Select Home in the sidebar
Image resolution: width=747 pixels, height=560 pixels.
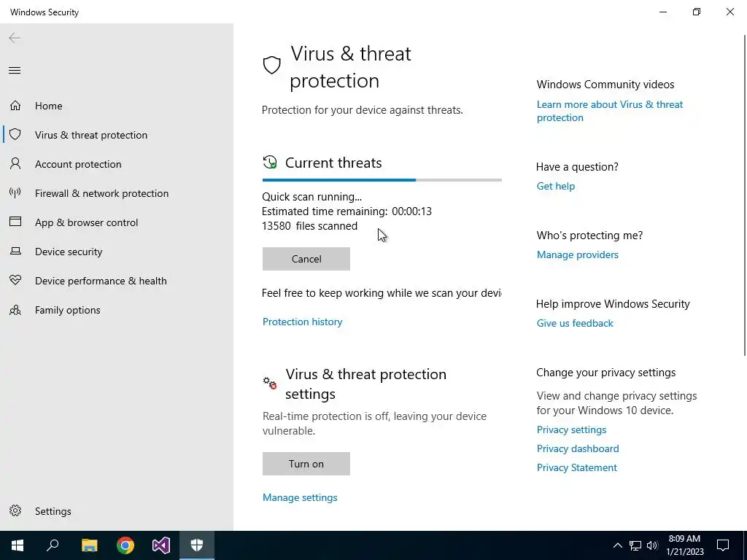pos(117,106)
